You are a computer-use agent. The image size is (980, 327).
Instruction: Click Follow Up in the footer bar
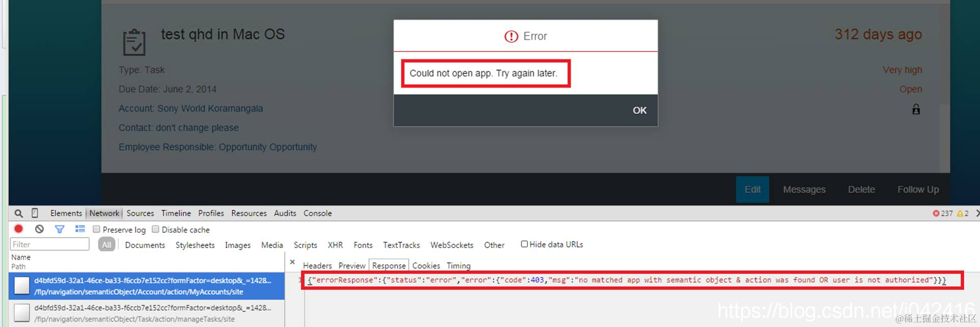point(918,189)
